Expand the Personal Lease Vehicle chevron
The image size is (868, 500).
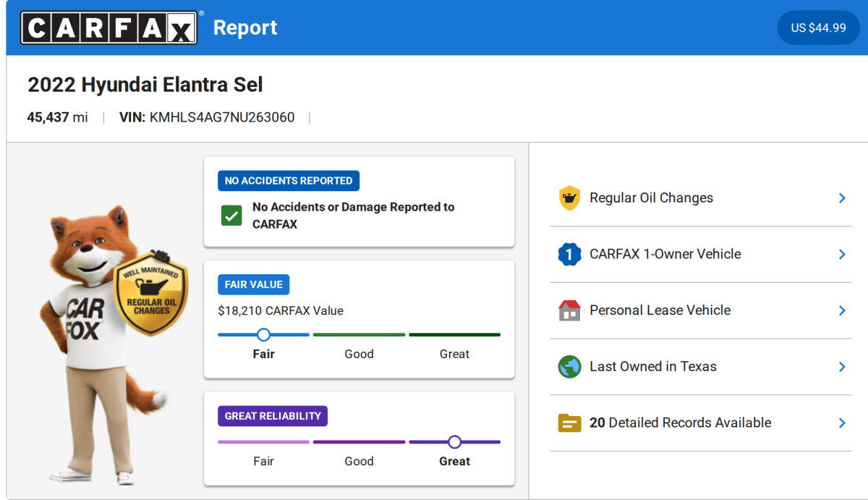(841, 310)
